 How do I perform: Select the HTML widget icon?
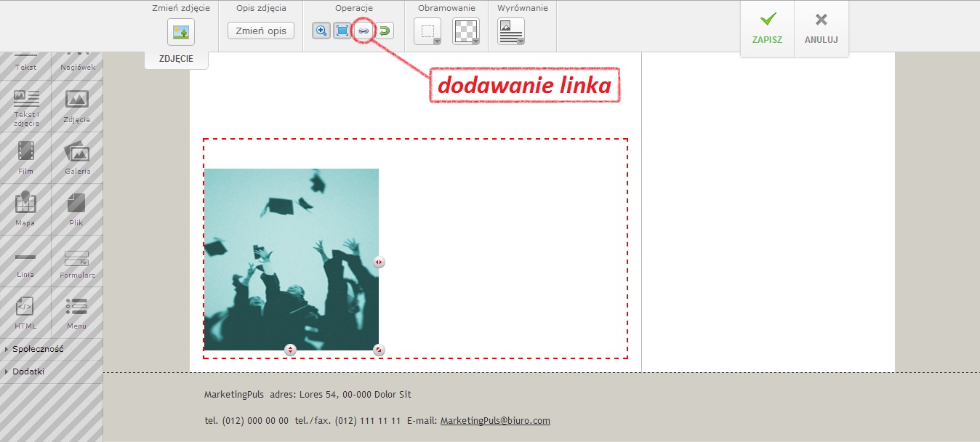pyautogui.click(x=25, y=311)
